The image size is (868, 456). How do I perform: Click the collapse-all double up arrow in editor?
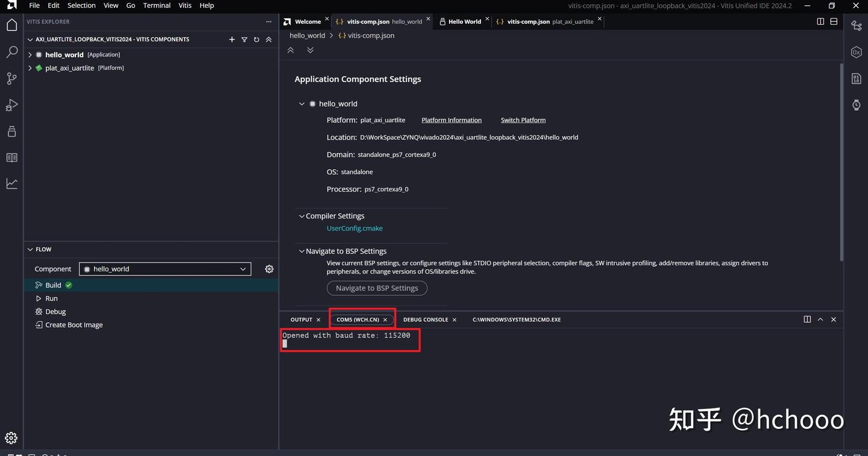pyautogui.click(x=291, y=50)
